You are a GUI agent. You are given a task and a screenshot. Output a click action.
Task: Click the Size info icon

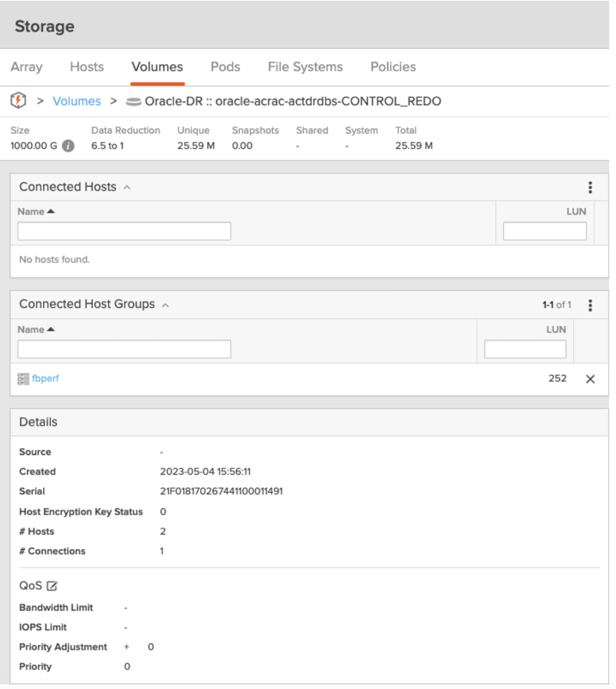pos(68,146)
